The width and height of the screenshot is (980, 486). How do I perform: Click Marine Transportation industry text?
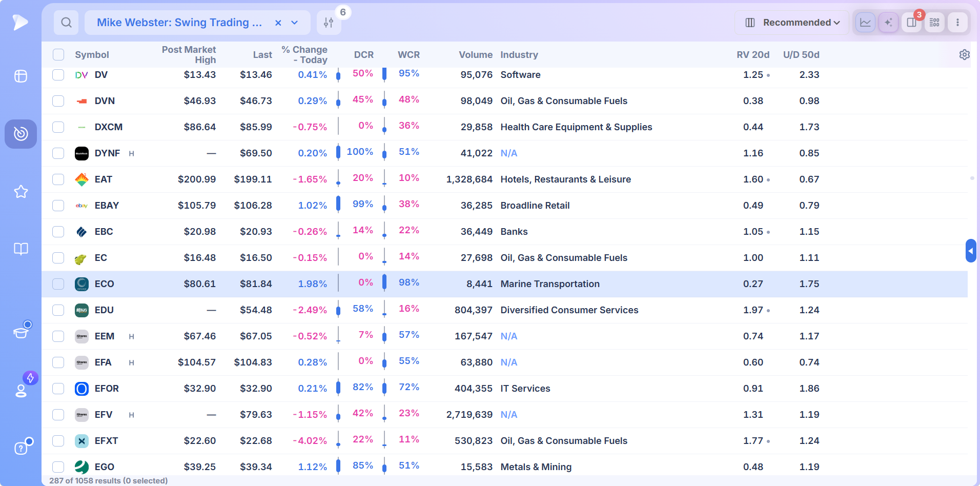(550, 284)
